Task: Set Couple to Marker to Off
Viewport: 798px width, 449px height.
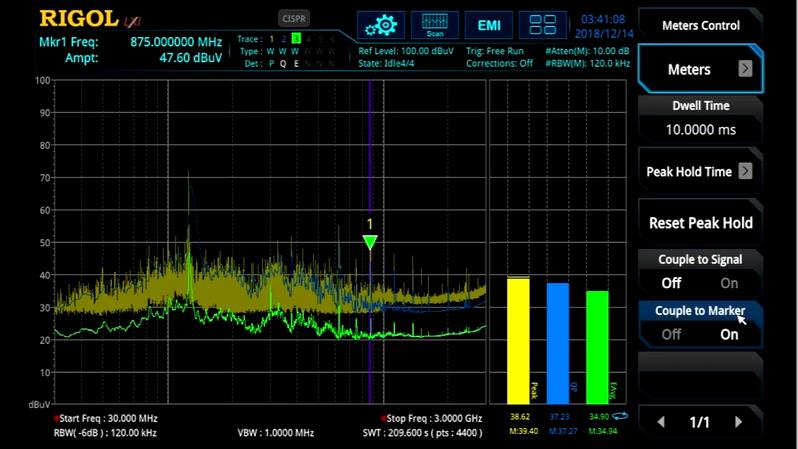Action: pyautogui.click(x=671, y=334)
